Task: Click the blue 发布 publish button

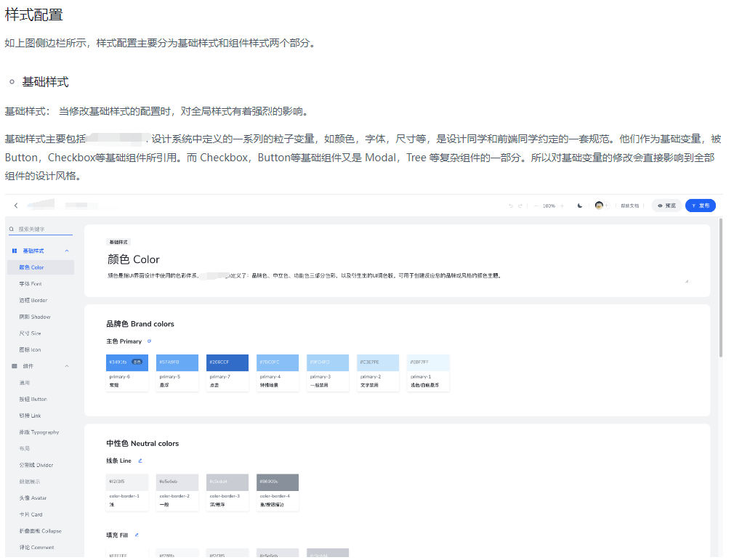Action: pos(701,206)
